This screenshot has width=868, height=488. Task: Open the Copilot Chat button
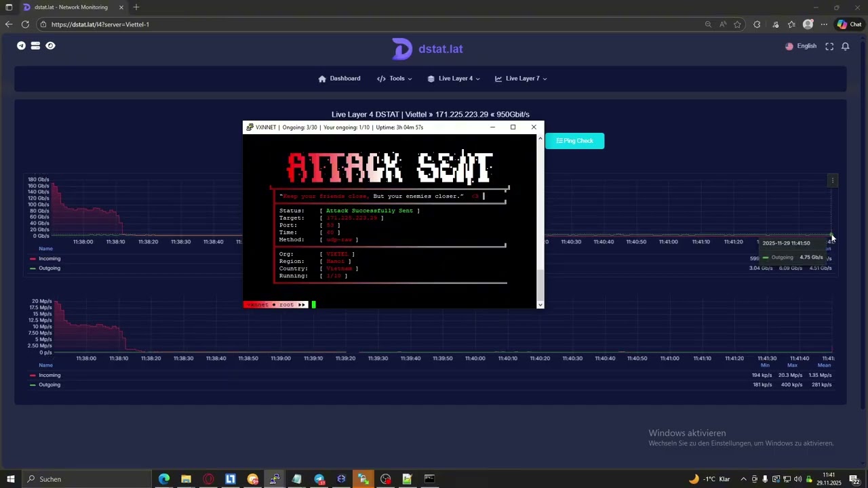click(x=850, y=24)
